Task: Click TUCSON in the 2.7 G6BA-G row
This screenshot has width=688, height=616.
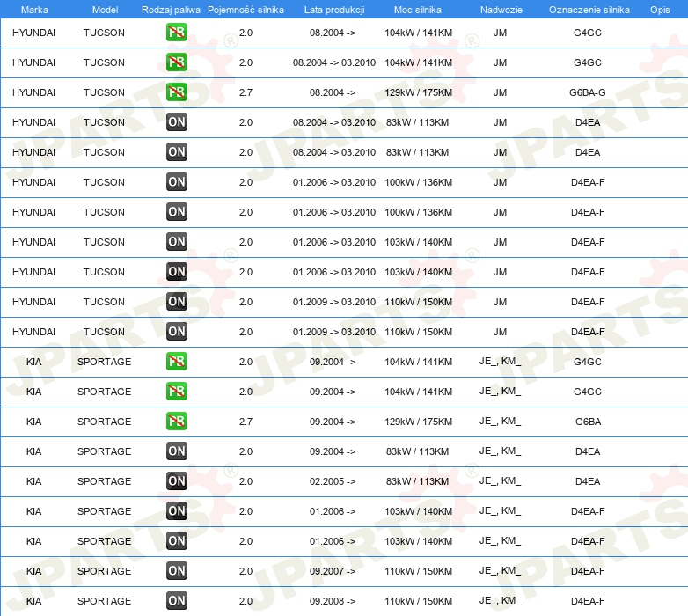Action: tap(104, 92)
